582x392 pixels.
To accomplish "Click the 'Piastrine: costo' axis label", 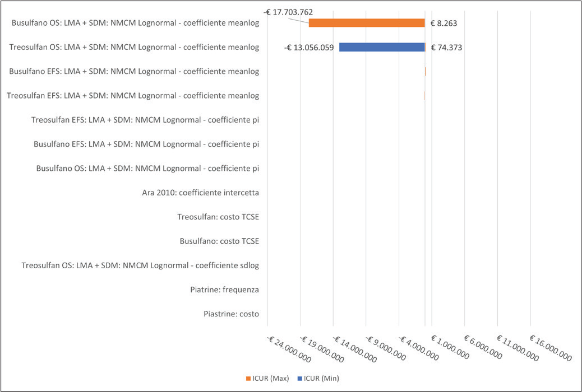I will tap(231, 314).
